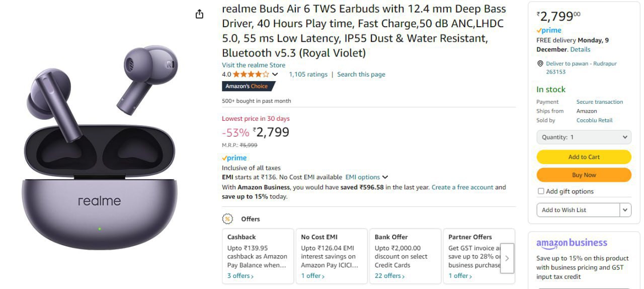Open 3 offers under Cashback
This screenshot has height=289, width=644.
click(240, 276)
